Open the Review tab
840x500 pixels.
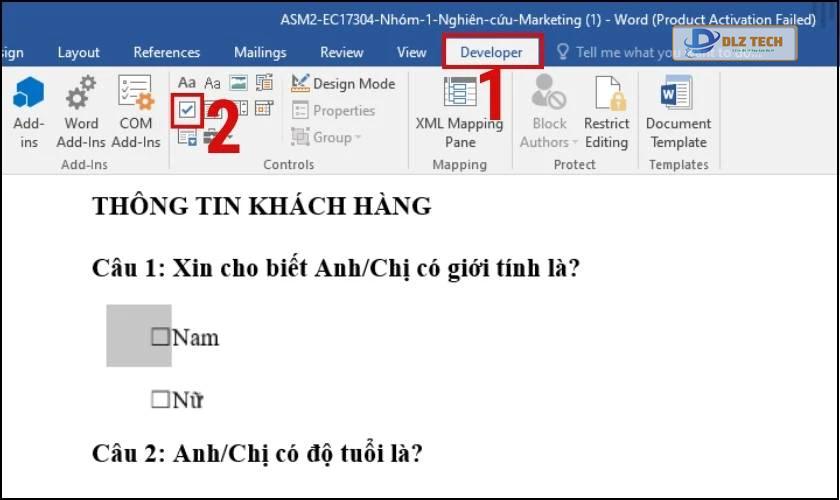click(x=342, y=53)
